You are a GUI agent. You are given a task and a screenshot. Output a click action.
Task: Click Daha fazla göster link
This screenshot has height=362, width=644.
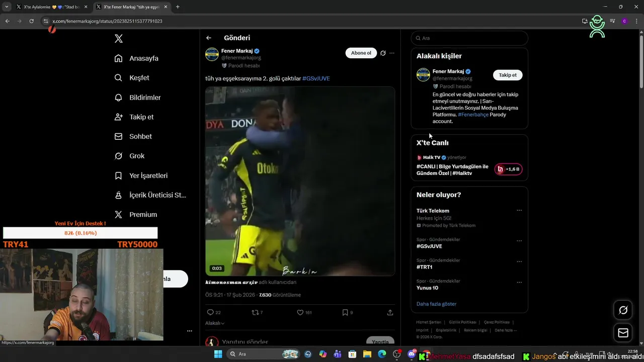pos(436,304)
